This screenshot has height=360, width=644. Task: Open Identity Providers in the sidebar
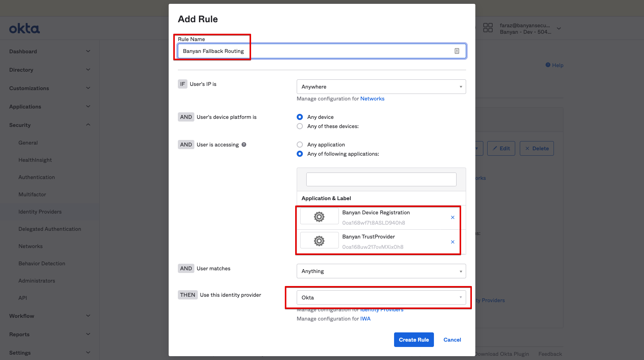click(x=40, y=212)
